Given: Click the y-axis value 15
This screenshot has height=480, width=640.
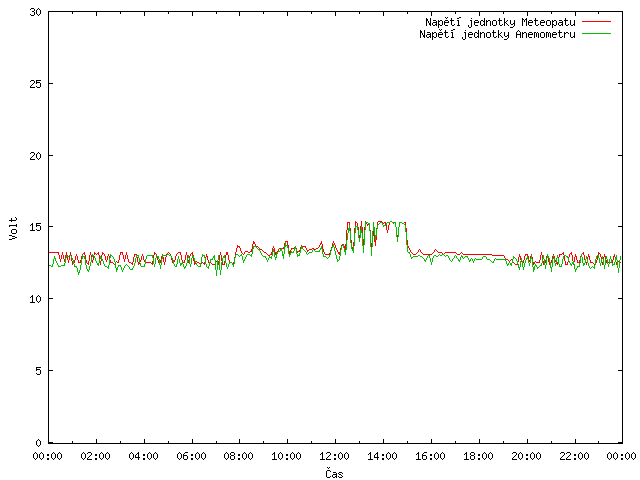Looking at the screenshot, I should pos(36,227).
